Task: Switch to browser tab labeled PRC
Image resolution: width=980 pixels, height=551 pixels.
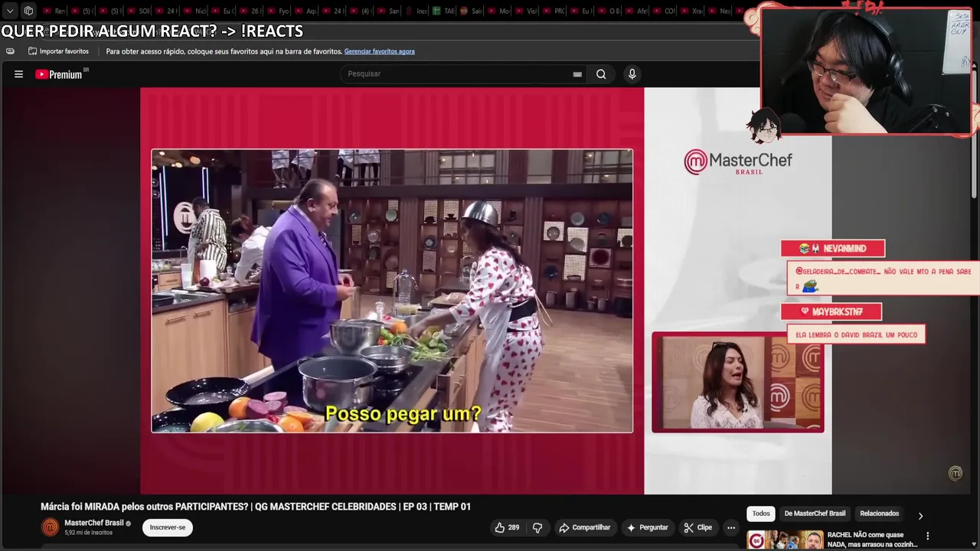Action: point(556,11)
